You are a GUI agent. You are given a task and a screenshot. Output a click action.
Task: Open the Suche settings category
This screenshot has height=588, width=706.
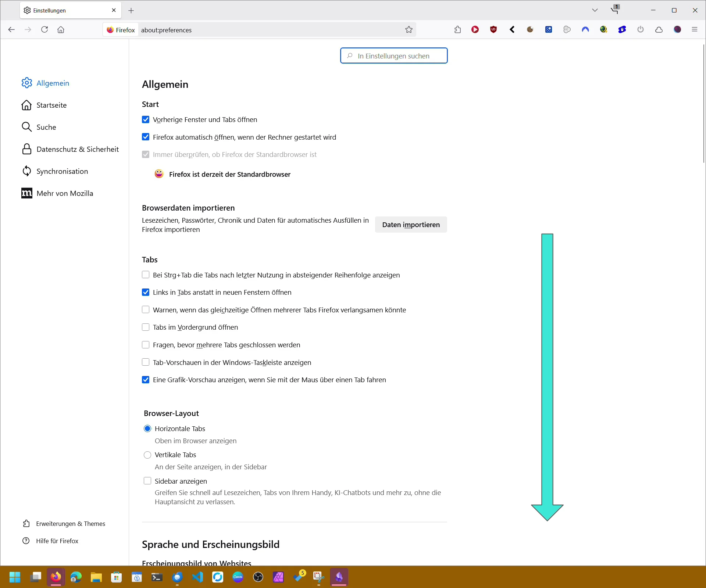[39, 127]
